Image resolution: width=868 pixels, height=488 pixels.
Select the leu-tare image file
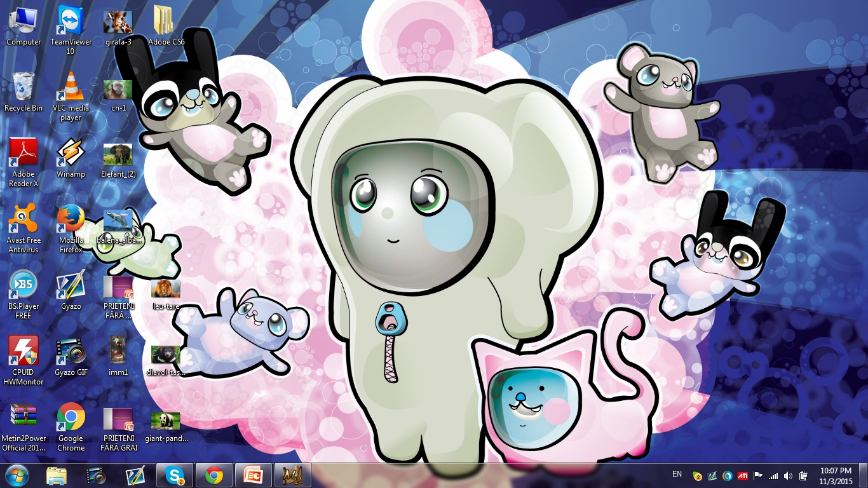[166, 295]
